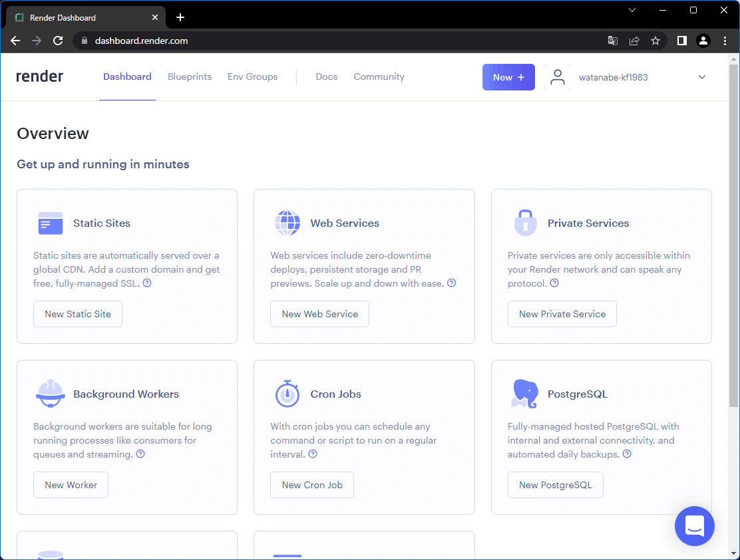740x560 pixels.
Task: Click the Overview page title
Action: coord(53,134)
